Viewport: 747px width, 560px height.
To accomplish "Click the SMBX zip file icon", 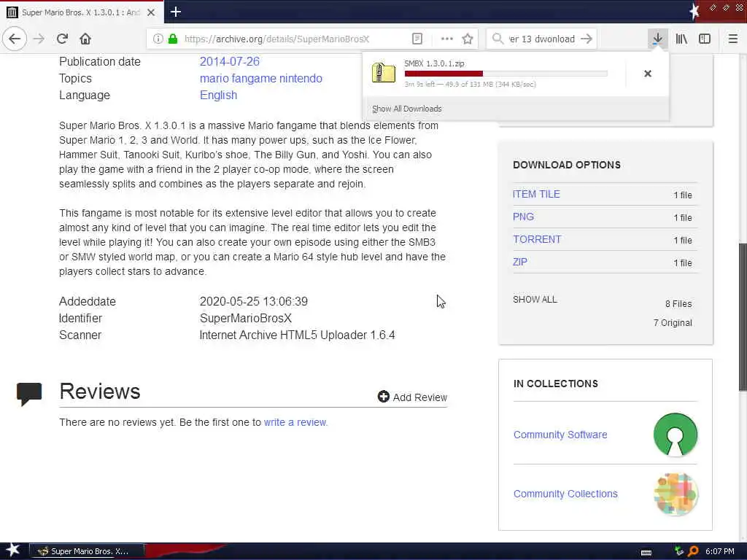I will click(384, 74).
